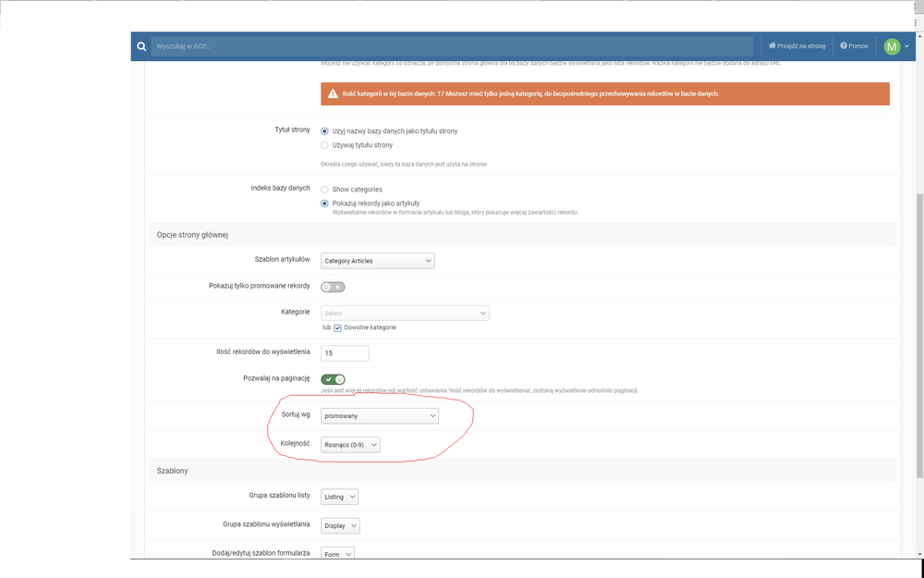Uncheck the Dowolne kategorie checkbox
Image resolution: width=924 pixels, height=578 pixels.
338,327
